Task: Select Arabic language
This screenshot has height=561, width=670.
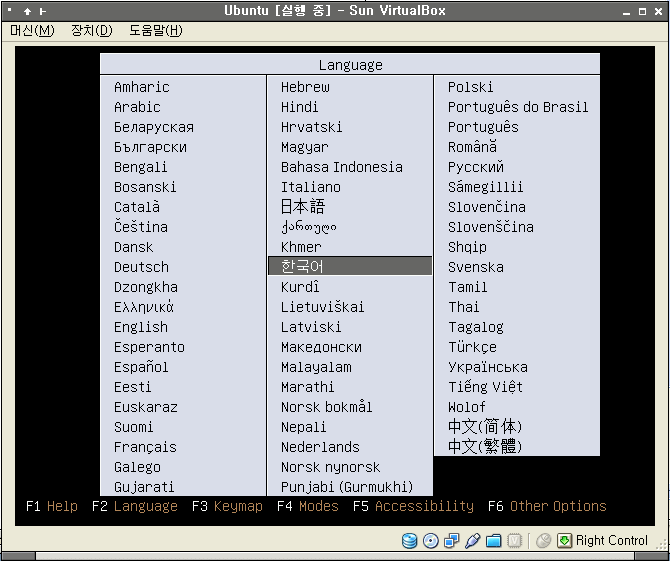Action: click(x=137, y=107)
